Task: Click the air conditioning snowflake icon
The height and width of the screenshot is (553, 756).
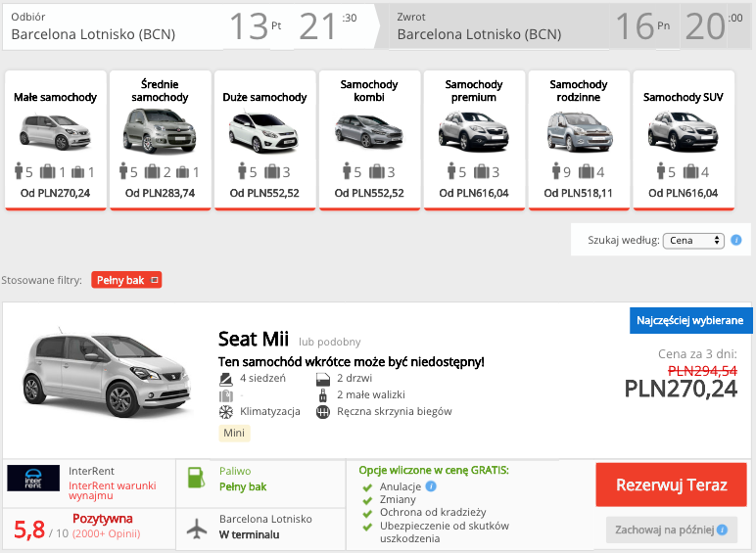Action: pyautogui.click(x=225, y=412)
